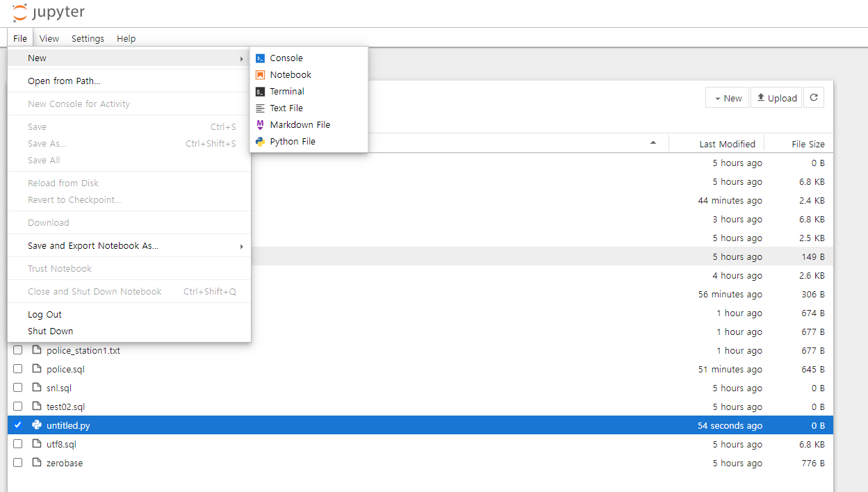The height and width of the screenshot is (492, 868).
Task: Click file icon of zerobase
Action: tap(37, 463)
